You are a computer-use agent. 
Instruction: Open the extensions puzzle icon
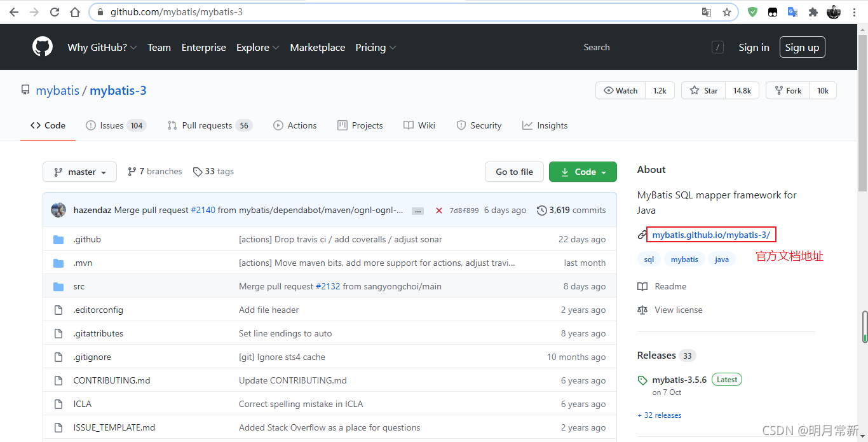click(813, 12)
